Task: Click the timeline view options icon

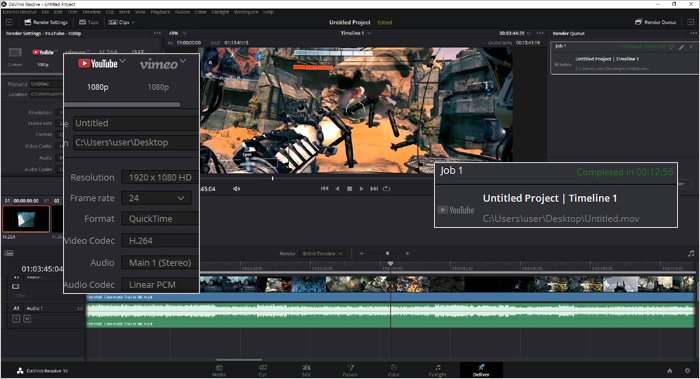Action: click(x=9, y=253)
